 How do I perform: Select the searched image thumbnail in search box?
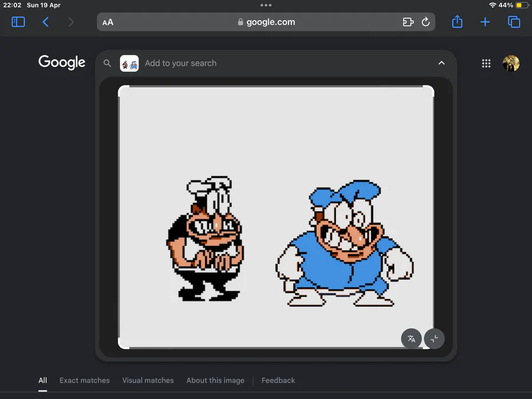coord(129,63)
